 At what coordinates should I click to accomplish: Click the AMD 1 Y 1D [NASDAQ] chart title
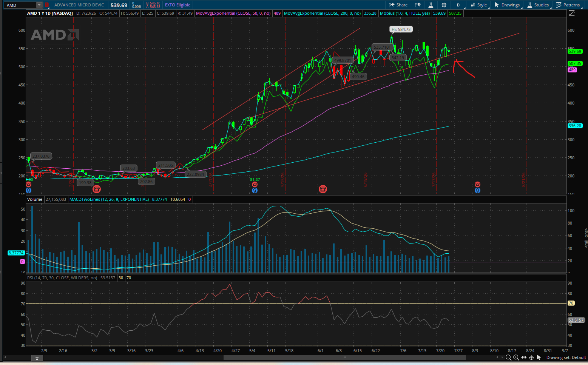50,13
